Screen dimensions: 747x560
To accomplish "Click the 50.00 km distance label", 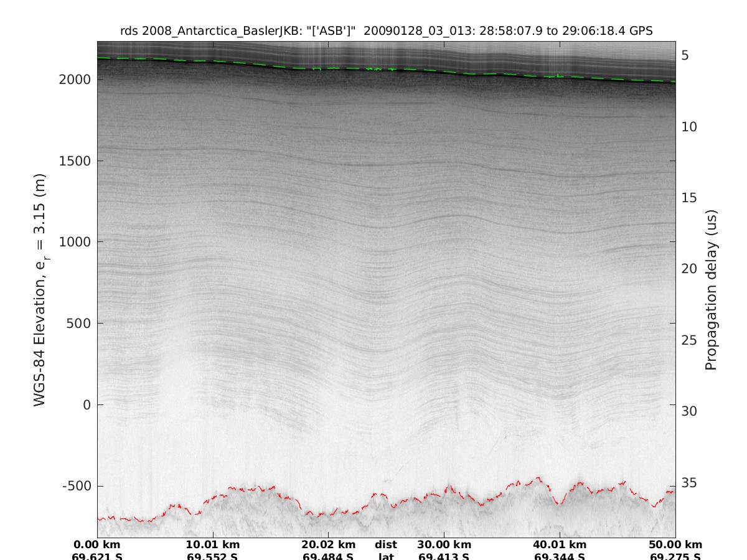I will tap(675, 544).
